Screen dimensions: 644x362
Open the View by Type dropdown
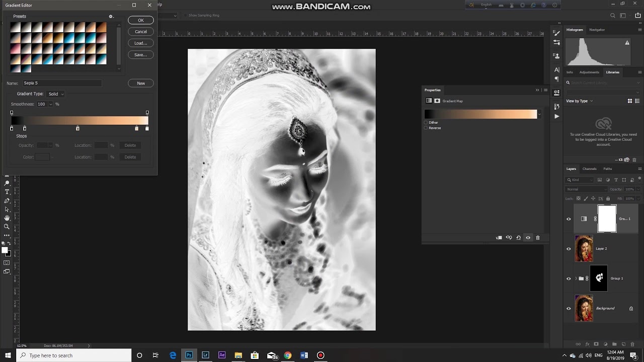coord(579,101)
